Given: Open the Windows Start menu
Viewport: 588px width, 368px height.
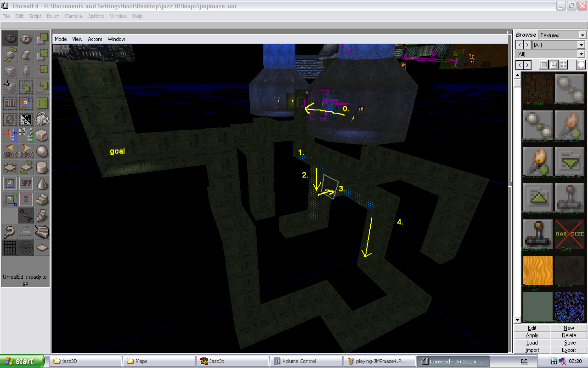Looking at the screenshot, I should coord(22,361).
